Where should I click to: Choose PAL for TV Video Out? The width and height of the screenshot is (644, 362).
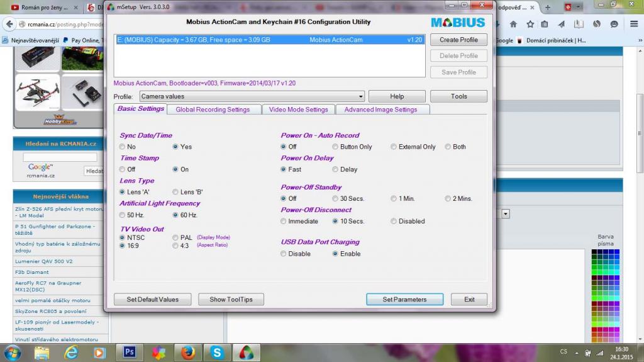[x=175, y=238]
